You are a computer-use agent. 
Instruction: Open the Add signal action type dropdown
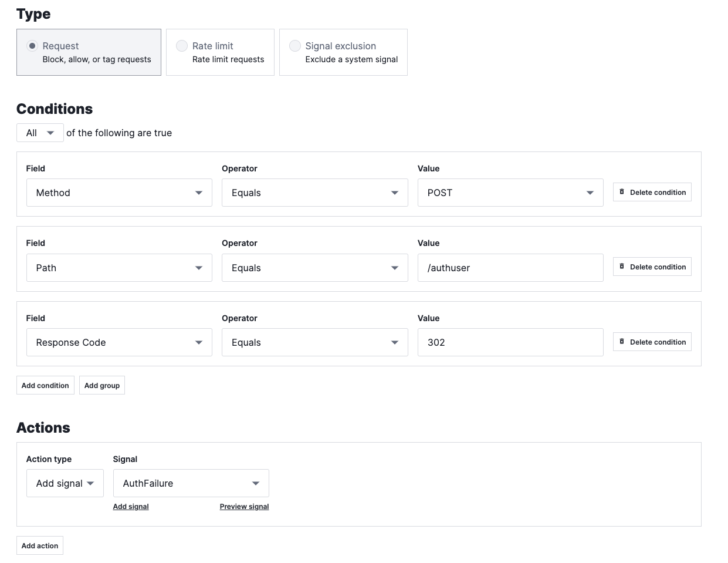[65, 483]
